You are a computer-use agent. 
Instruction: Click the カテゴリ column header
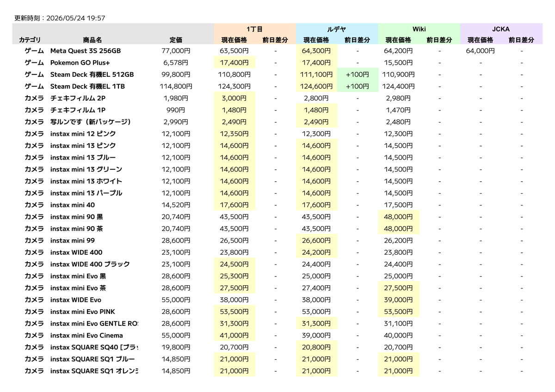(30, 40)
